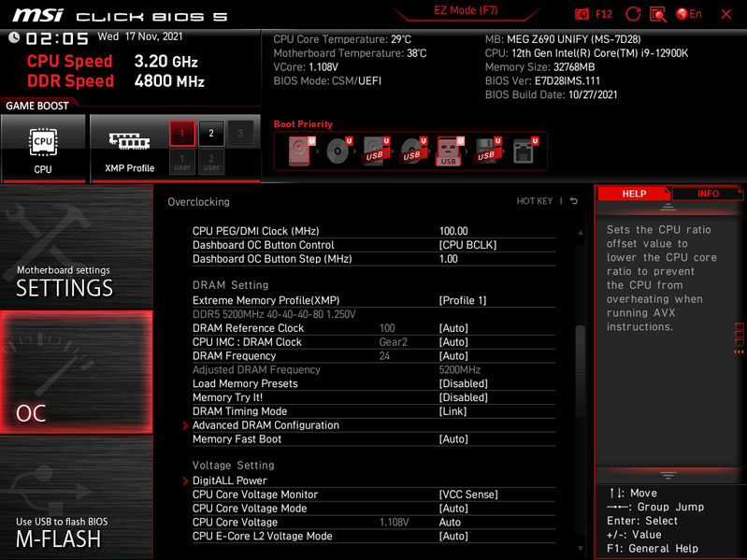Click the Adjusted DRAM Frequency 5200MHz value
This screenshot has width=747, height=560.
[x=460, y=369]
